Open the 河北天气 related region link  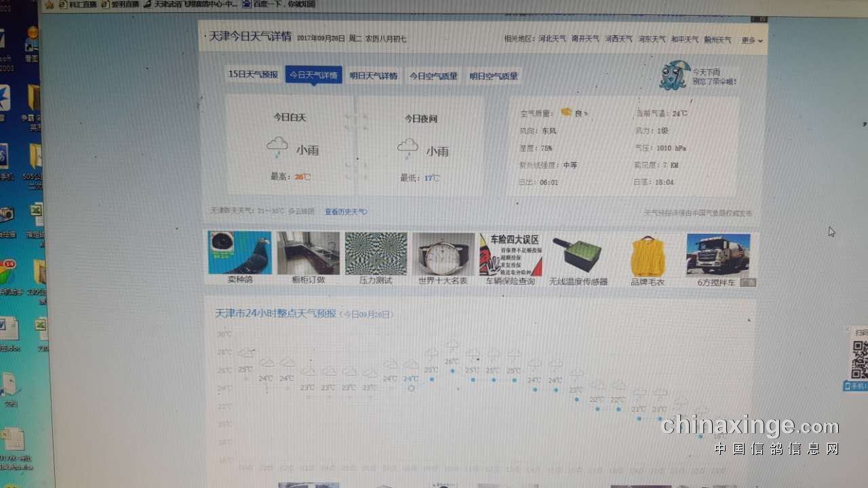coord(552,39)
